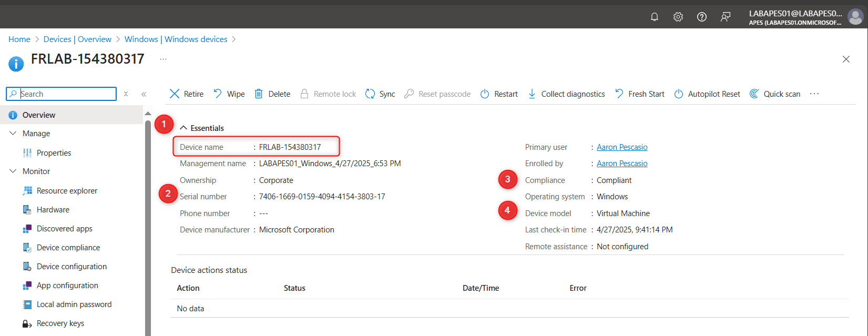Sync the device from the toolbar
Viewport: 868px width, 336px height.
pos(380,94)
